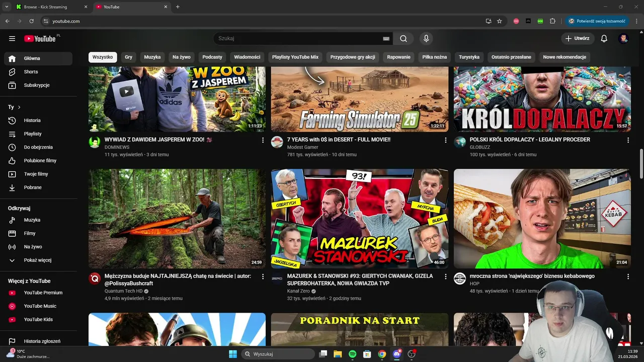Select the Podcasty filter chip
This screenshot has width=644, height=362.
tap(212, 57)
